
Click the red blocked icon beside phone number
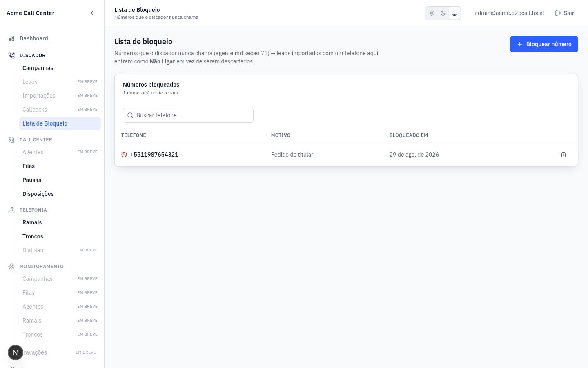[x=124, y=155]
